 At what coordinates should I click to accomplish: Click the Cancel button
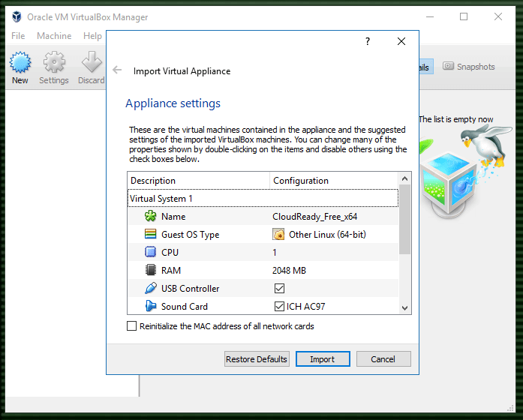pyautogui.click(x=383, y=359)
